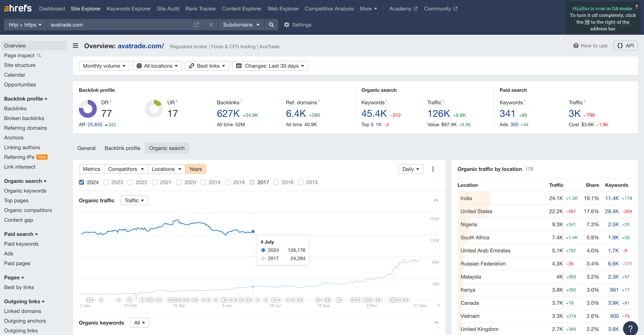Open the Traffic metric dropdown
This screenshot has width=644, height=335.
coord(134,201)
